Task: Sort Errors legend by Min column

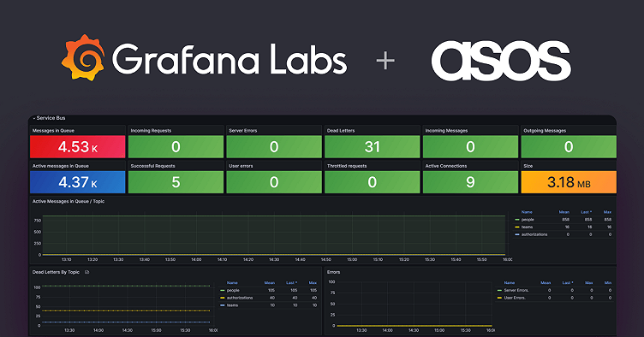Action: click(x=608, y=283)
